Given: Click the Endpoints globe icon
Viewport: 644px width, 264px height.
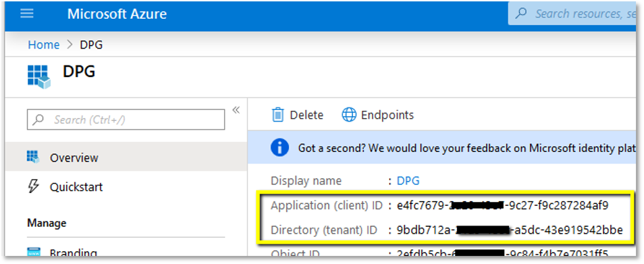Looking at the screenshot, I should click(349, 115).
